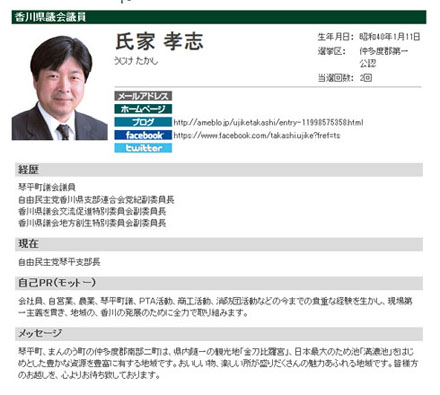Select the ブログ badge icon
Screen dimensions: 440x395
click(143, 122)
